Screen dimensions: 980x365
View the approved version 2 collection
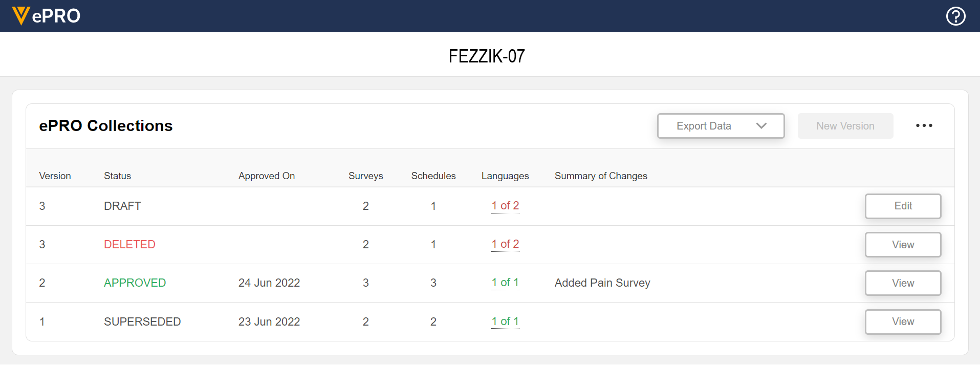tap(903, 283)
